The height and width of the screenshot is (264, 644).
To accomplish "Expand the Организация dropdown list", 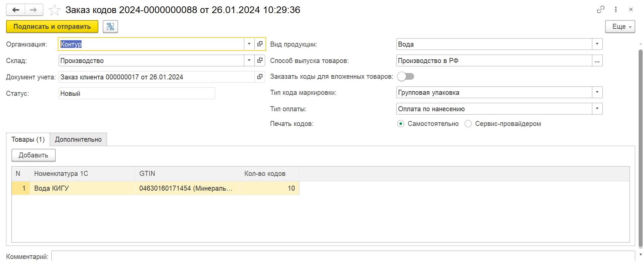I will (249, 44).
